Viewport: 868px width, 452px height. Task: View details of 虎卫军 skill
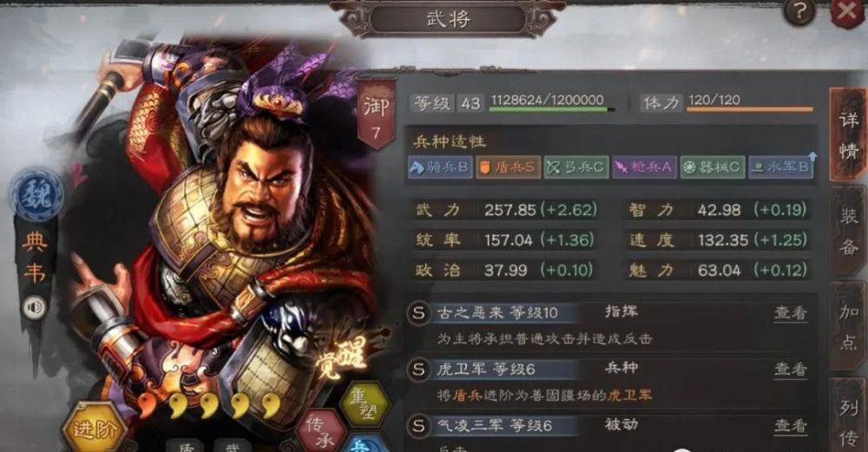pos(790,369)
